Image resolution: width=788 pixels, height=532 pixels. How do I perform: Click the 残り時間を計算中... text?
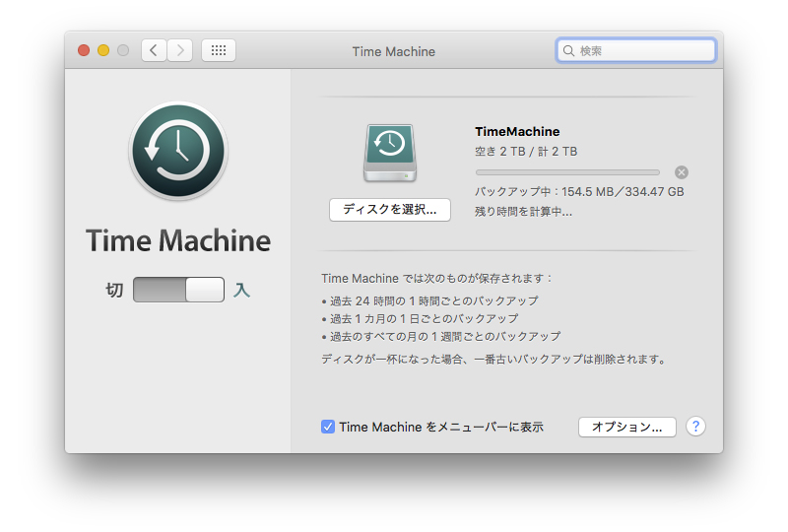[524, 212]
